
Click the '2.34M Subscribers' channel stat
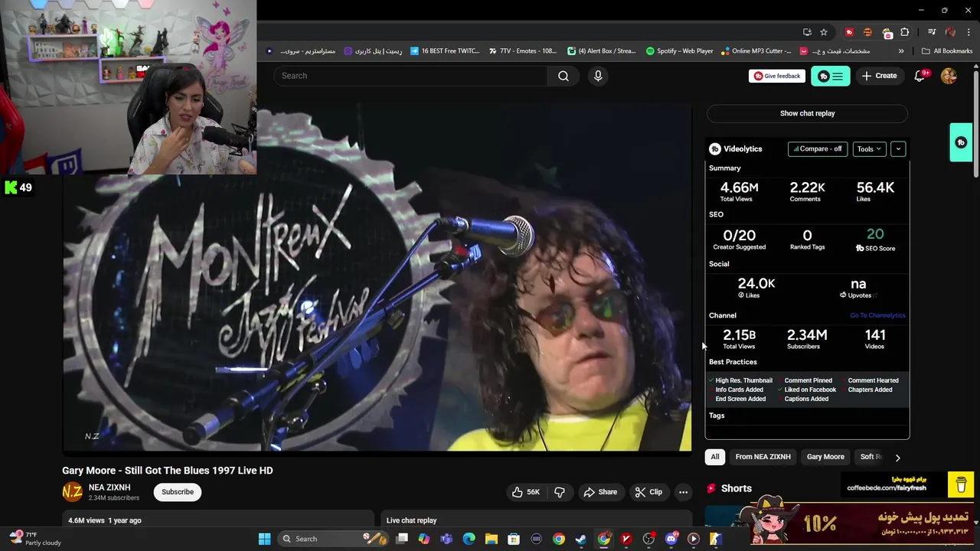coord(807,339)
